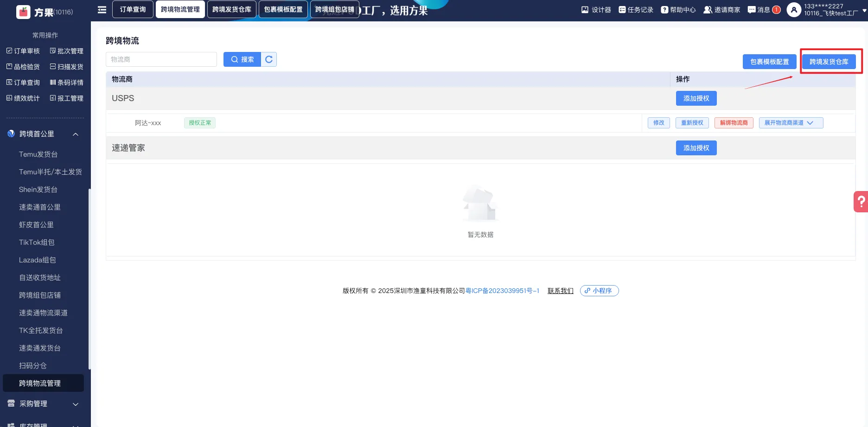The height and width of the screenshot is (427, 868).
Task: Open Shein发货台 menu item
Action: pyautogui.click(x=38, y=190)
